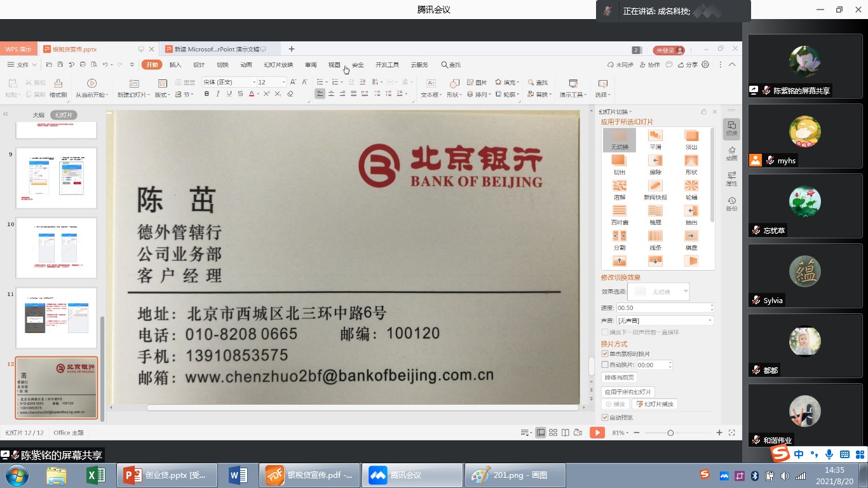Open 腾讯会议 in the taskbar
The height and width of the screenshot is (488, 868).
412,475
